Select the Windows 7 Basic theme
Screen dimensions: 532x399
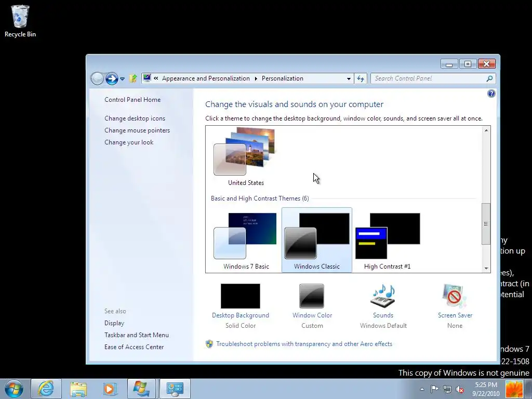[x=246, y=240]
